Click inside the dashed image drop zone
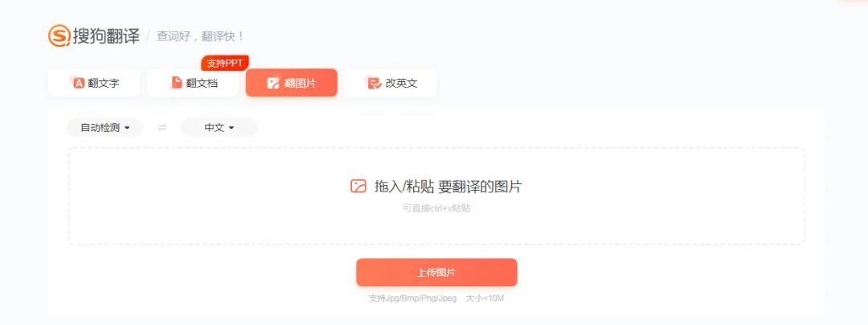868x325 pixels. point(436,196)
